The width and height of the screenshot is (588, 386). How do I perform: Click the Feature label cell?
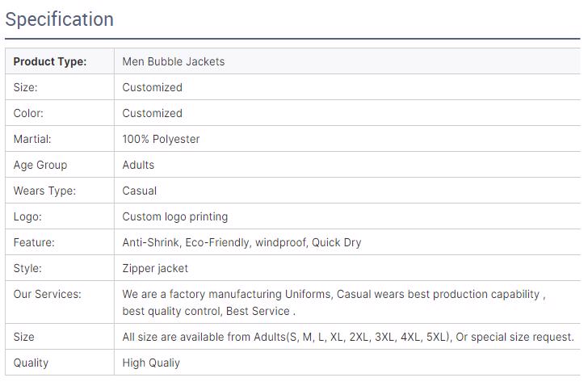pos(60,242)
